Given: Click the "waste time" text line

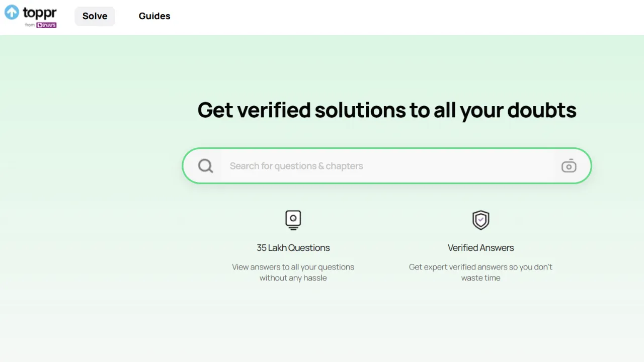Looking at the screenshot, I should [480, 278].
